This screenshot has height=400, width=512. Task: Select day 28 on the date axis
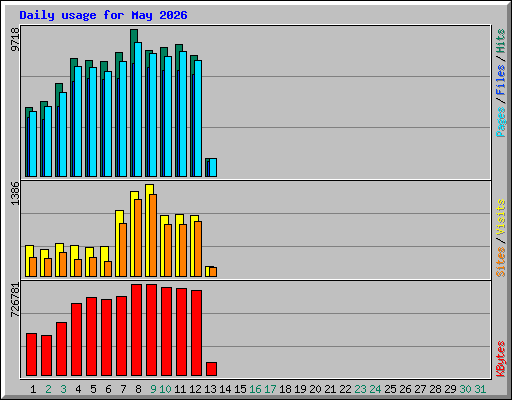tap(435, 389)
